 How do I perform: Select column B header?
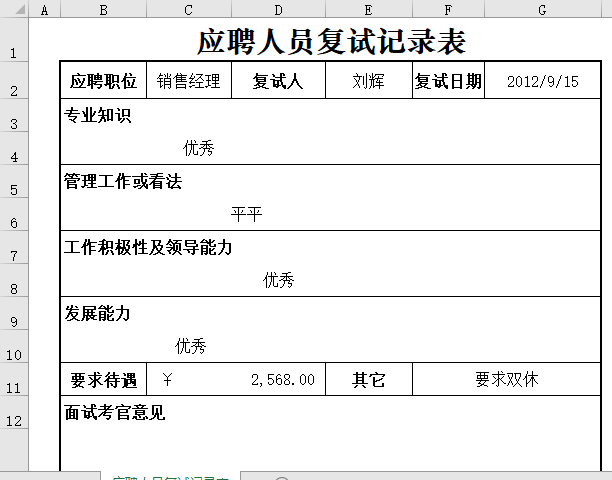(x=103, y=9)
